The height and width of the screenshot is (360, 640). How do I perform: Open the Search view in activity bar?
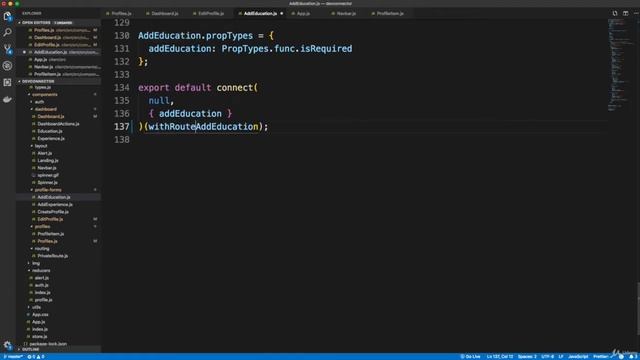pyautogui.click(x=7, y=32)
